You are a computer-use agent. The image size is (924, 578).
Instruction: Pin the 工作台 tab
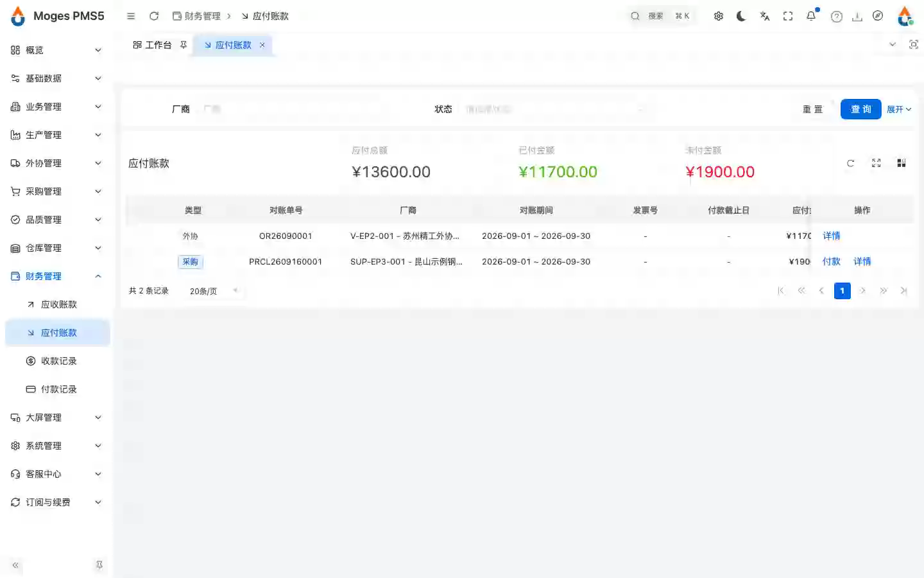click(x=184, y=45)
